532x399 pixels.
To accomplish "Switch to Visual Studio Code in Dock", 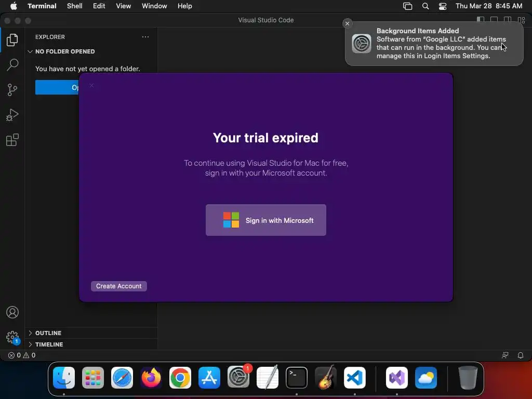I will 354,377.
